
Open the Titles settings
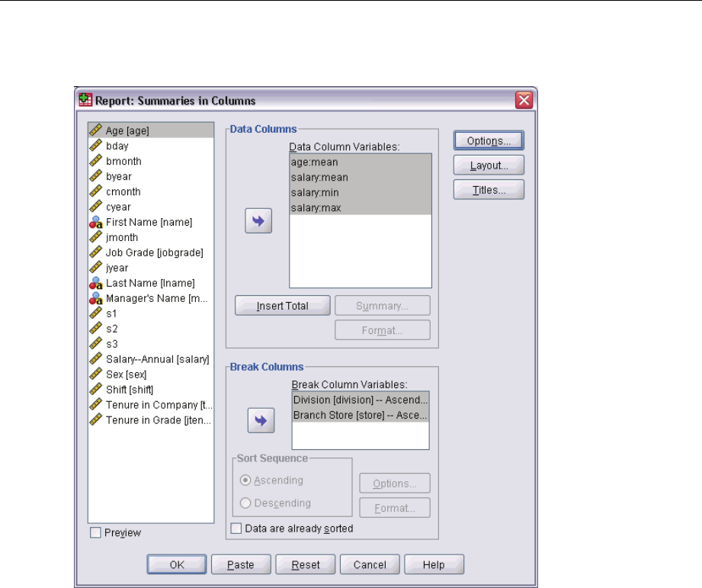click(489, 190)
